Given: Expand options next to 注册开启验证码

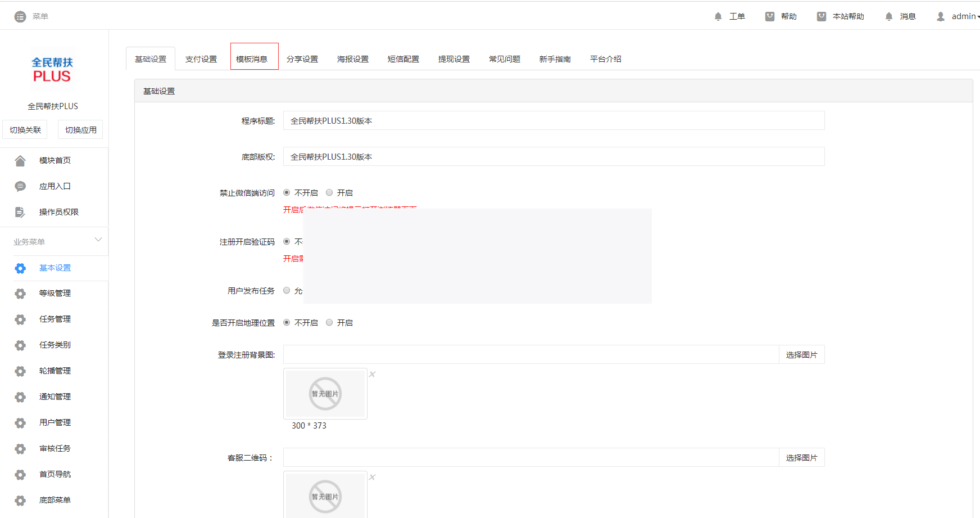Looking at the screenshot, I should coord(287,241).
